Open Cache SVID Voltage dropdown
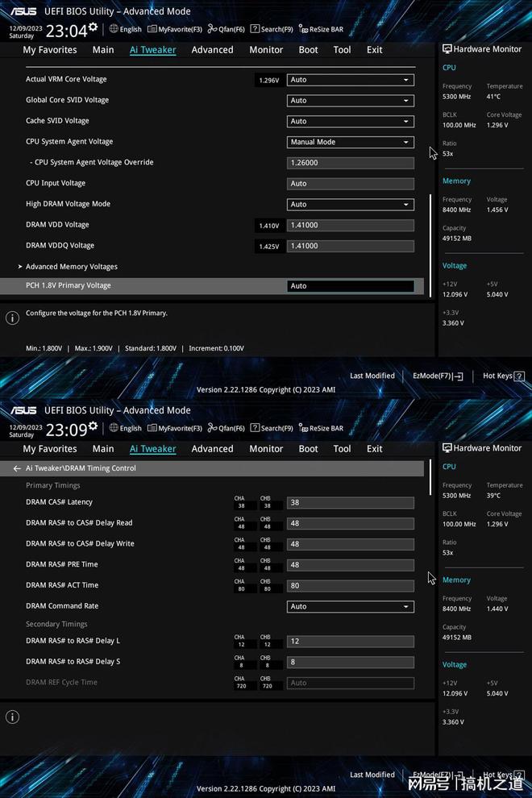Viewport: 532px width, 798px height. click(x=351, y=122)
